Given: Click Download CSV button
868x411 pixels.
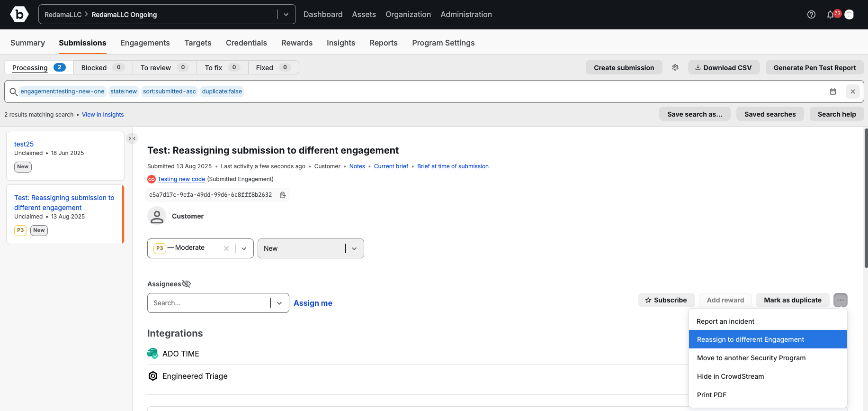Looking at the screenshot, I should tap(724, 67).
